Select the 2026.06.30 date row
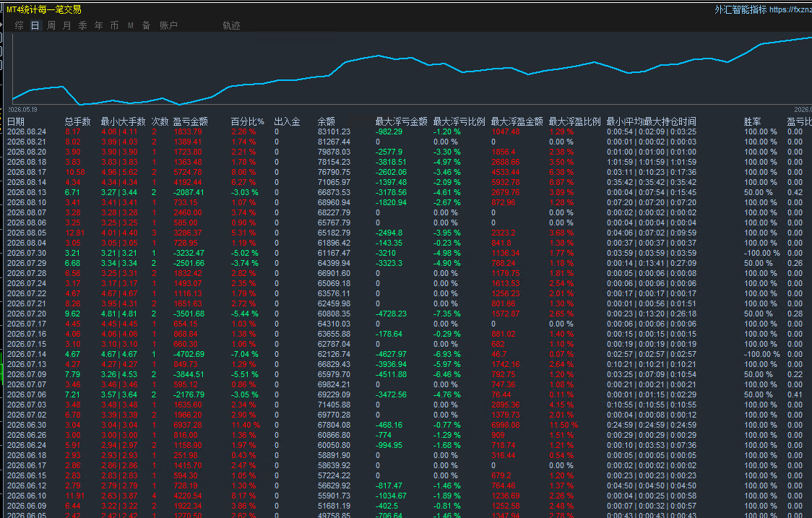The height and width of the screenshot is (518, 812). 27,426
